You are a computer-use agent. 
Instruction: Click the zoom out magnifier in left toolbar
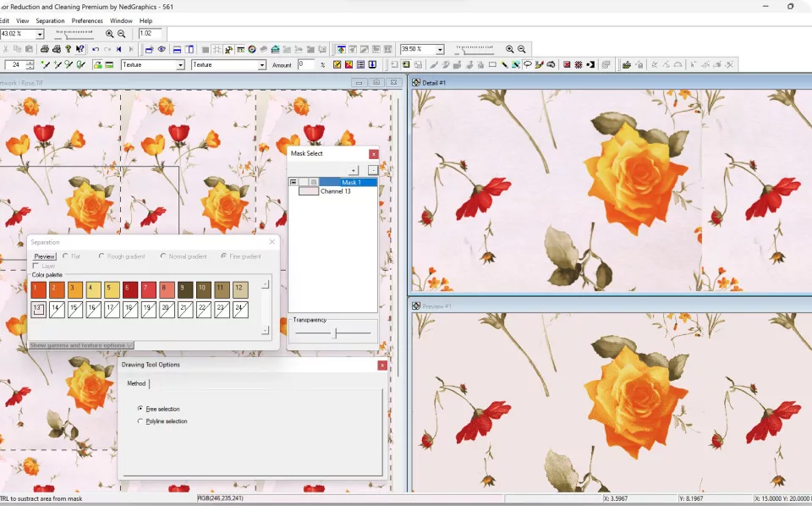click(122, 34)
